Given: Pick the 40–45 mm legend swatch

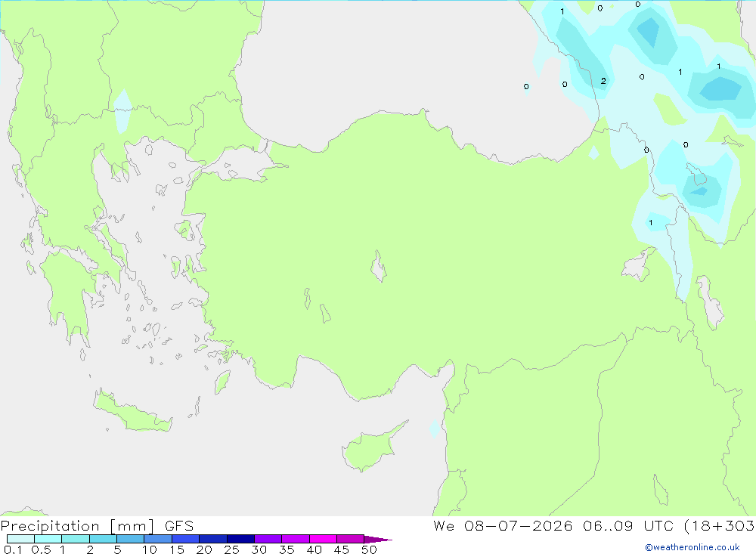Looking at the screenshot, I should point(323,539).
